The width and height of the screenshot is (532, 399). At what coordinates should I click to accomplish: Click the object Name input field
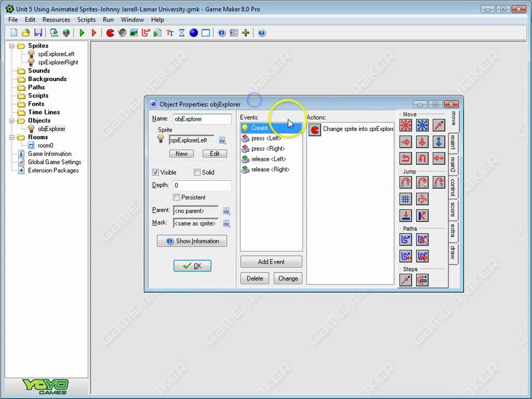pos(202,119)
